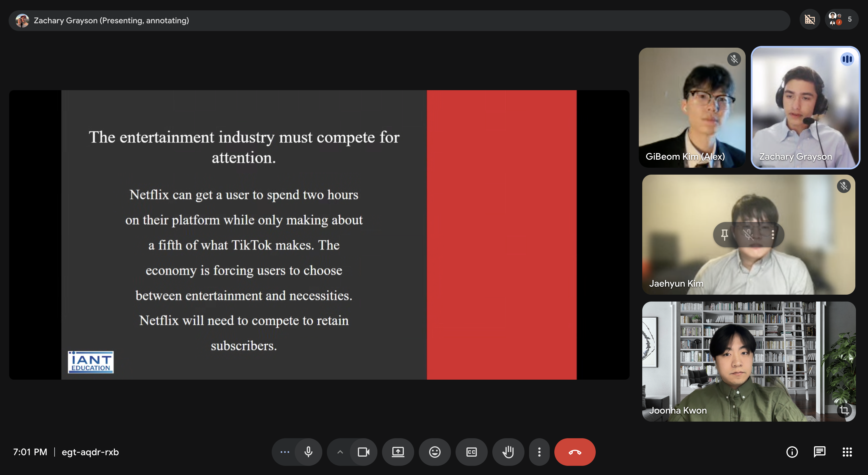Open more options menu in control bar

click(539, 452)
